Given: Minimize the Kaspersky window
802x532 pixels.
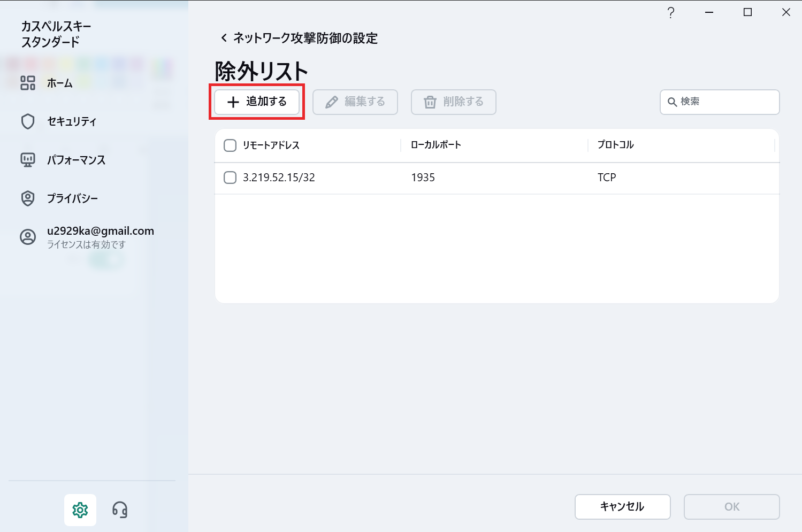Looking at the screenshot, I should [709, 12].
